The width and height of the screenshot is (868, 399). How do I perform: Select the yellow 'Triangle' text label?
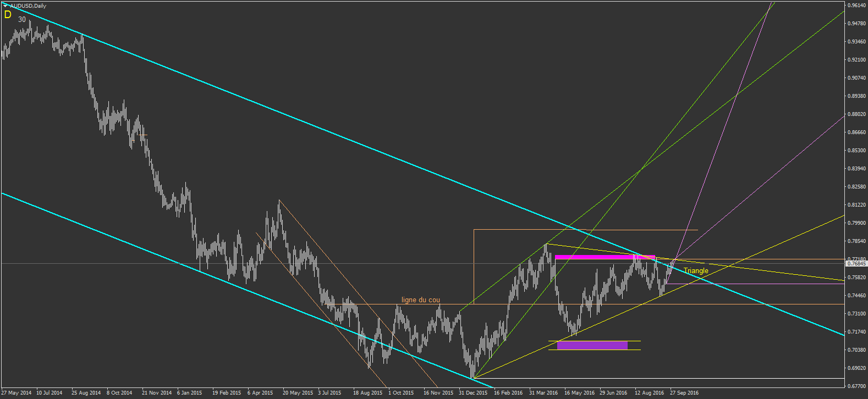click(x=696, y=270)
